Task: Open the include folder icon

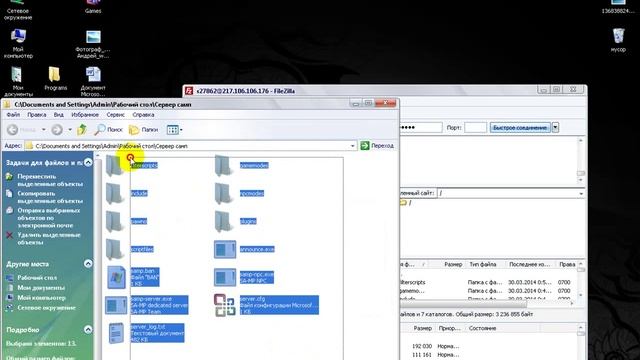Action: point(115,193)
